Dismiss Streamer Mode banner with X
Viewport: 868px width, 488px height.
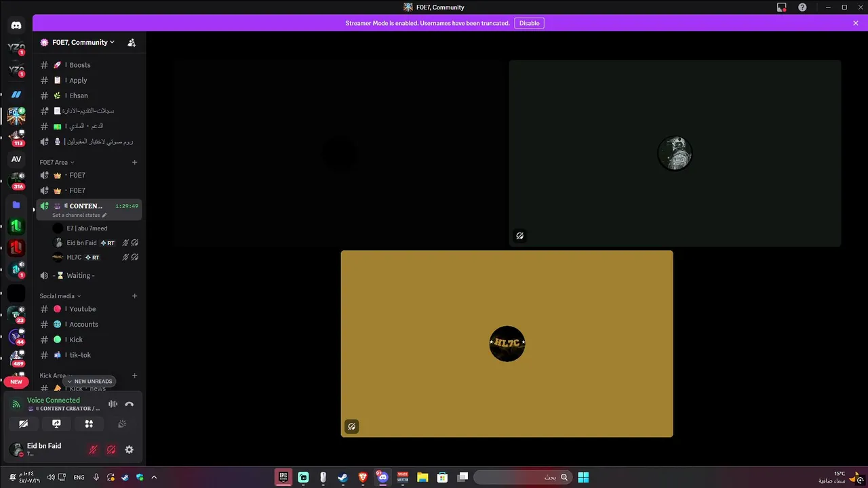tap(856, 23)
